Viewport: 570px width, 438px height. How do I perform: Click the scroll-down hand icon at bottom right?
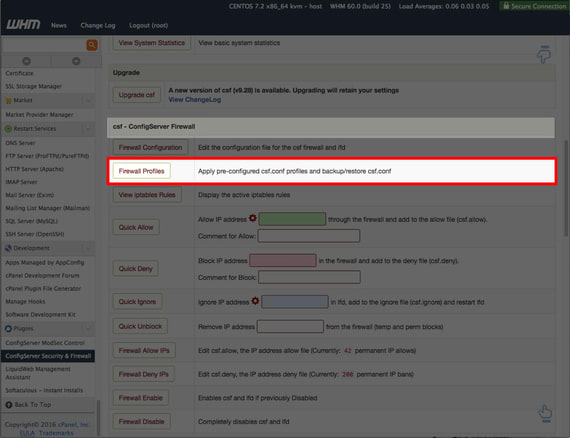pos(545,414)
